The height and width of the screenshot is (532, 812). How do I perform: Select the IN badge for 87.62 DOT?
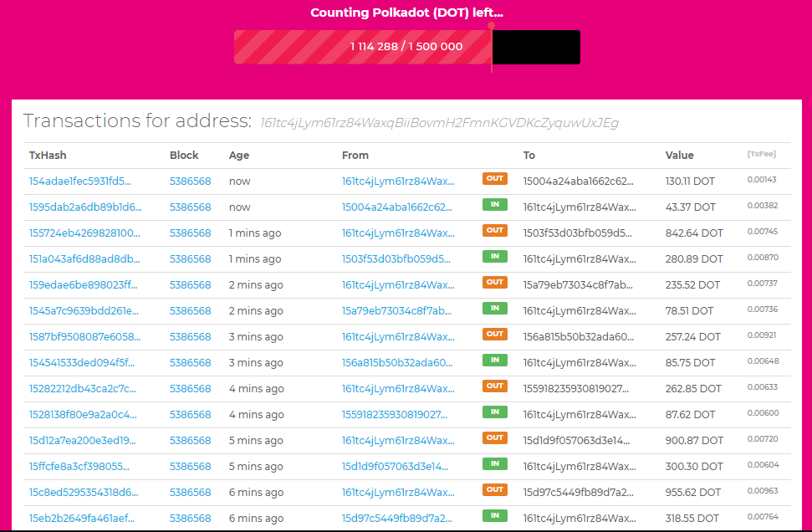pyautogui.click(x=494, y=412)
